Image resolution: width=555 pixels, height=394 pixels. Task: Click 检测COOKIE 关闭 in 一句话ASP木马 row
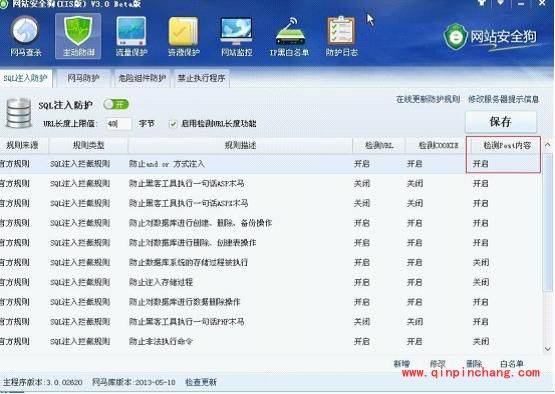point(414,183)
